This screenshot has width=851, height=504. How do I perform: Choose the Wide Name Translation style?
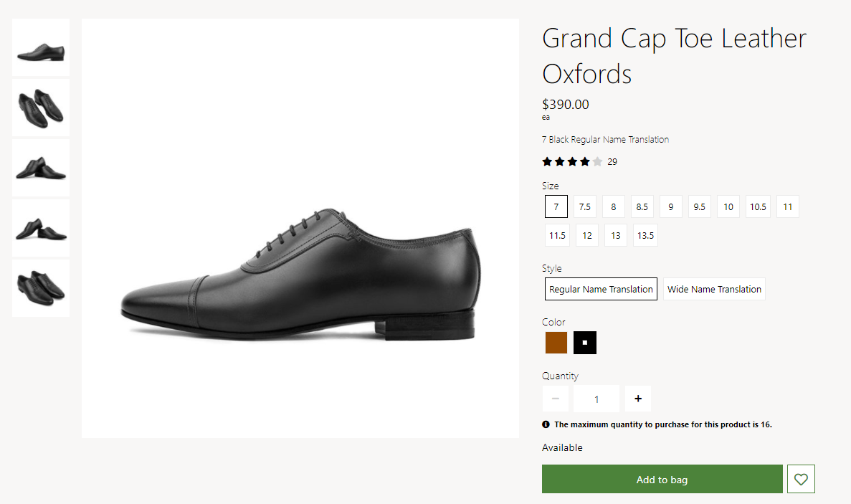point(714,289)
